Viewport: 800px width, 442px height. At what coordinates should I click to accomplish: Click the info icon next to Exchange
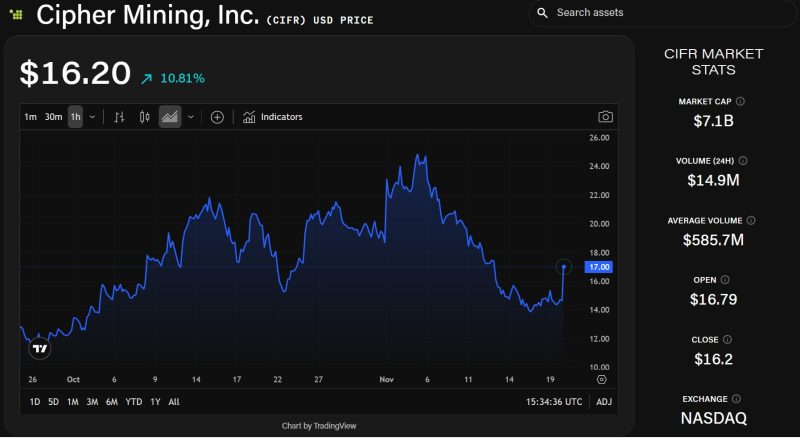[x=736, y=399]
